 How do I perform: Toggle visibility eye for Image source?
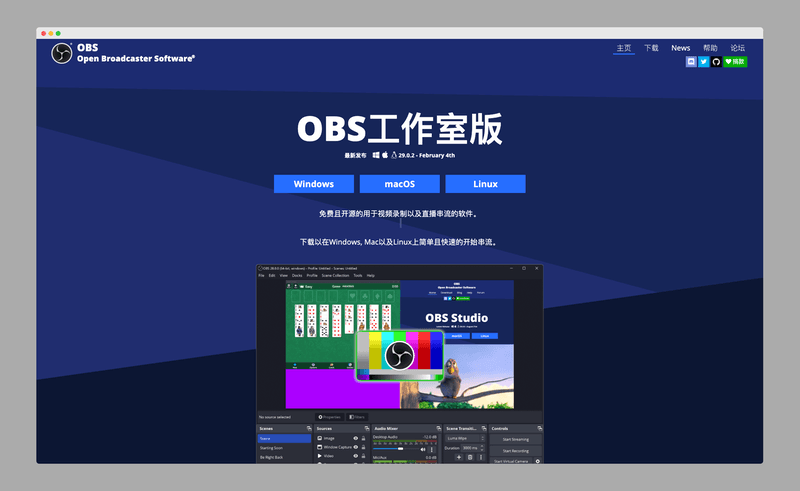click(356, 438)
